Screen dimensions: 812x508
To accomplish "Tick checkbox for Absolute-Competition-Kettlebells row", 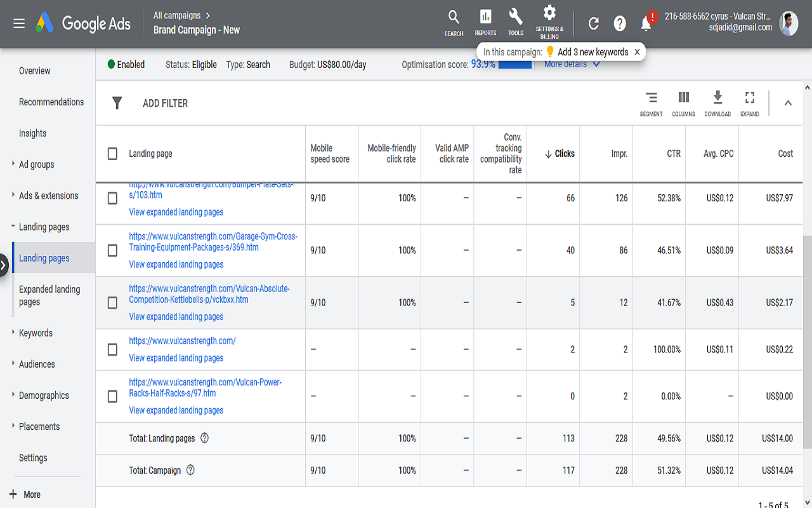I will (x=112, y=303).
